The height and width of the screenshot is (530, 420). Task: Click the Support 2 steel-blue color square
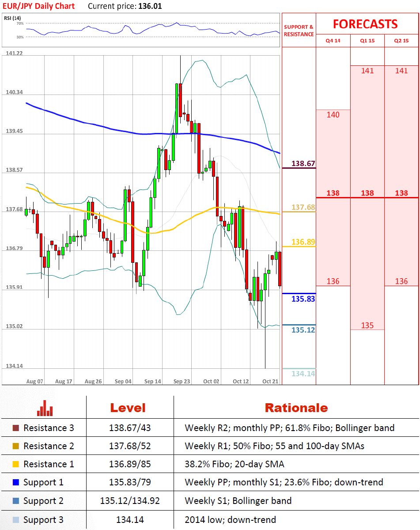[15, 501]
